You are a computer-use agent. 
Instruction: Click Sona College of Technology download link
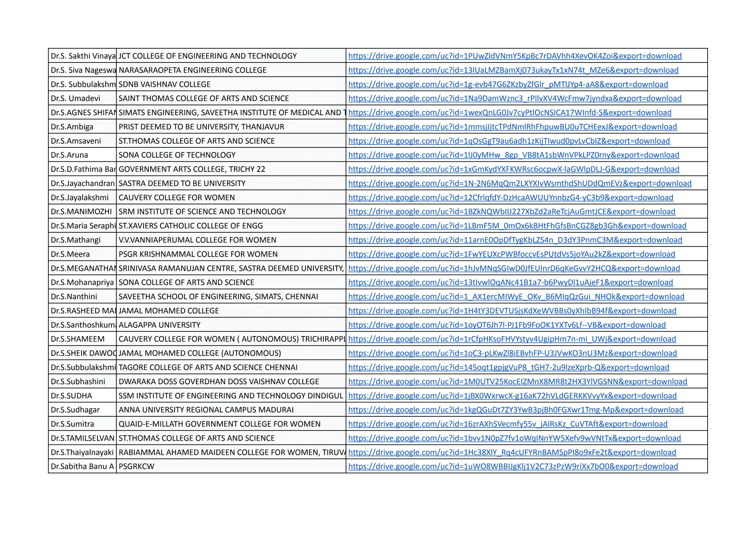[513, 155]
